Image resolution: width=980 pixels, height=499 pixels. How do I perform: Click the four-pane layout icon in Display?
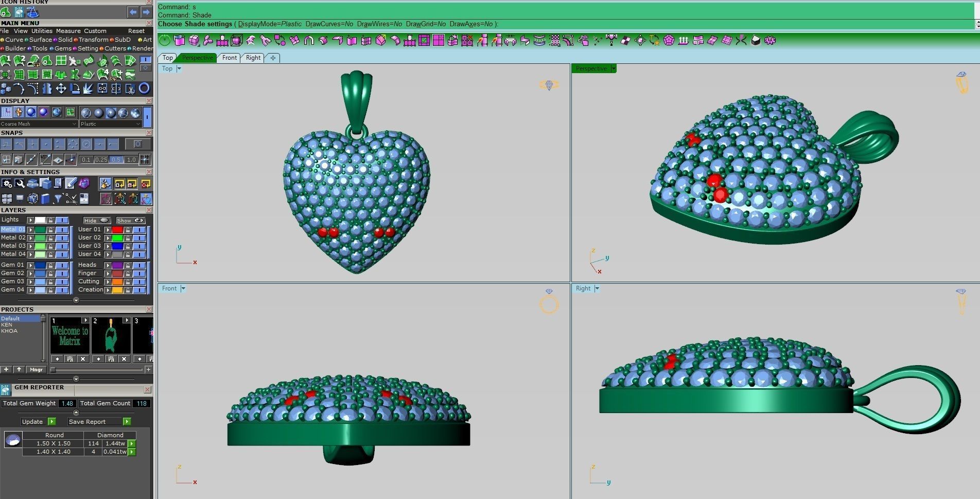(70, 112)
